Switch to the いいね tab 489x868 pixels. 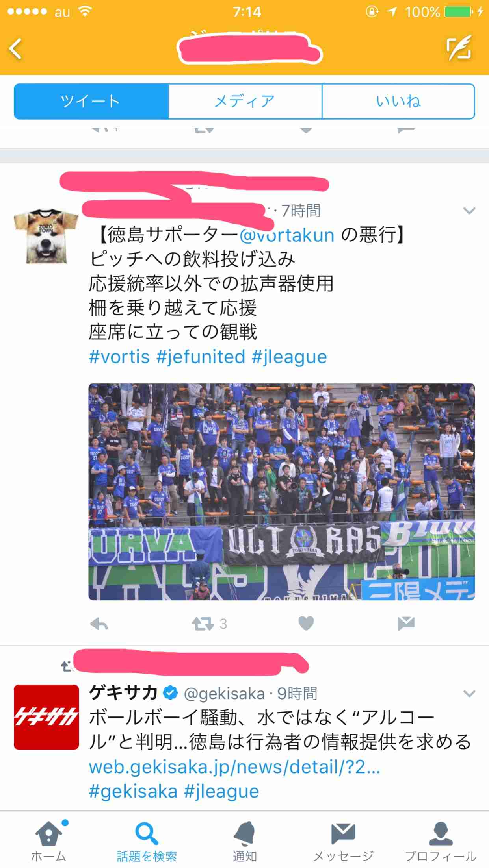coord(398,102)
